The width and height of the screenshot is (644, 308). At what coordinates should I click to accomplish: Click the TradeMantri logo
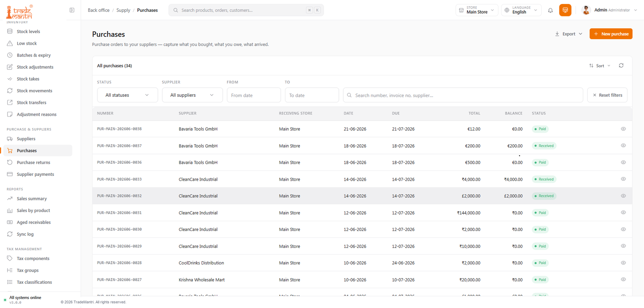19,12
